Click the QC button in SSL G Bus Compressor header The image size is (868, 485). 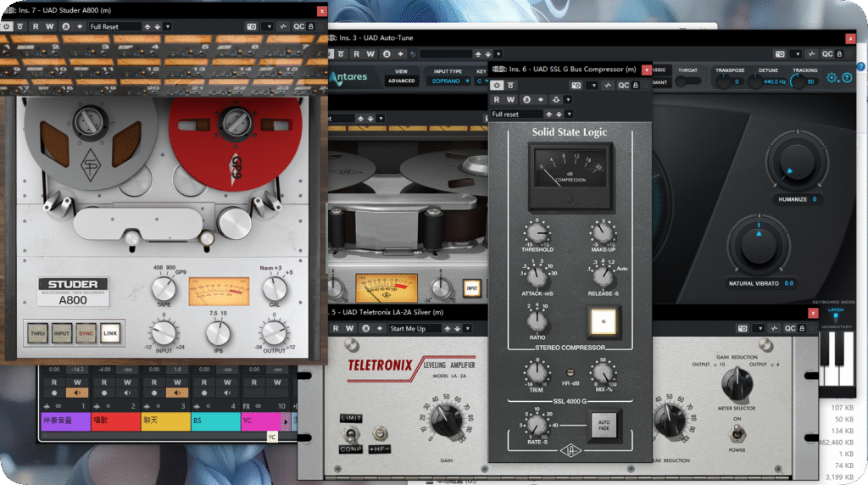[x=623, y=85]
